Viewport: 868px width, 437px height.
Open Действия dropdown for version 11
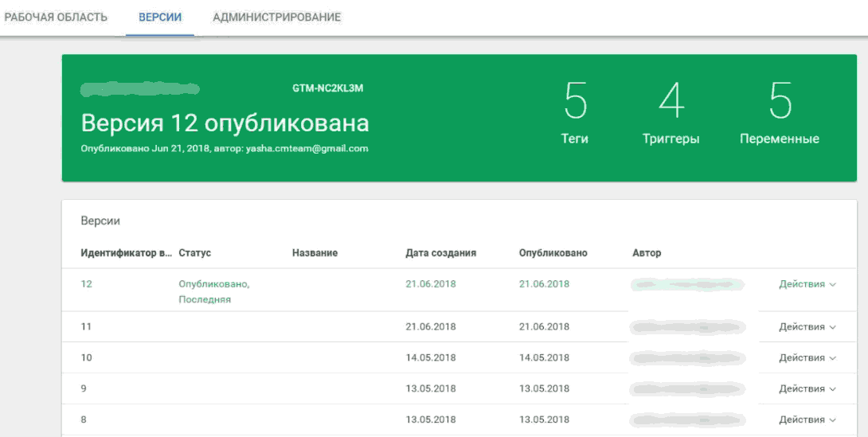click(x=807, y=327)
